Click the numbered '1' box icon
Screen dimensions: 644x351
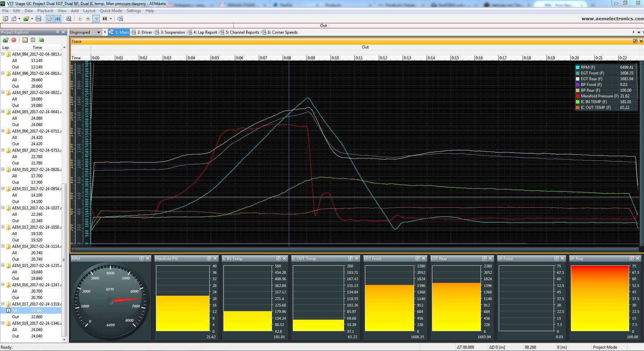tap(33, 40)
